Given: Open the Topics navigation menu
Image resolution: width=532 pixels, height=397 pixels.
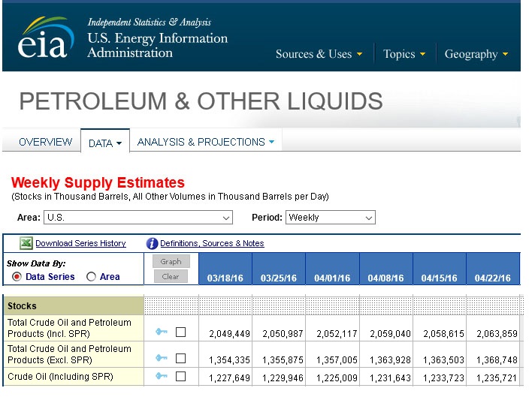Looking at the screenshot, I should (x=404, y=54).
